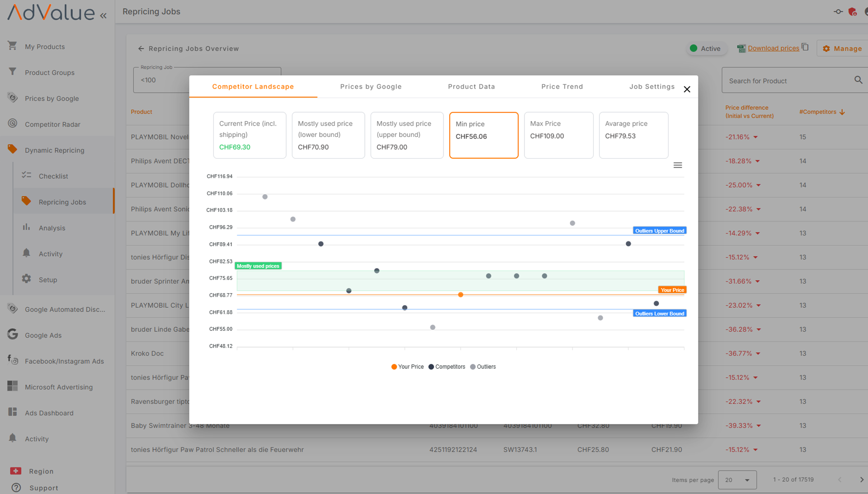Click copy icon beside Download prices
Screen dimensions: 868x494
pos(805,47)
